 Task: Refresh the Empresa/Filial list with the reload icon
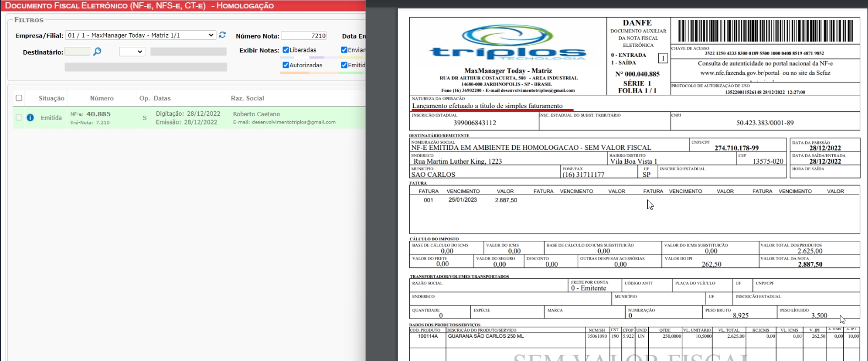(x=223, y=35)
